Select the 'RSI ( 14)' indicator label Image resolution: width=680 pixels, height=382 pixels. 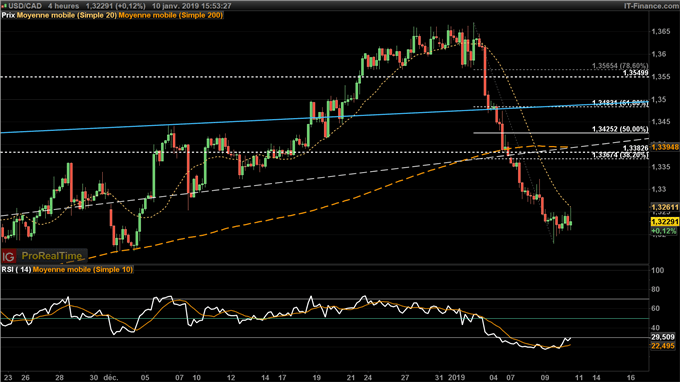click(16, 270)
